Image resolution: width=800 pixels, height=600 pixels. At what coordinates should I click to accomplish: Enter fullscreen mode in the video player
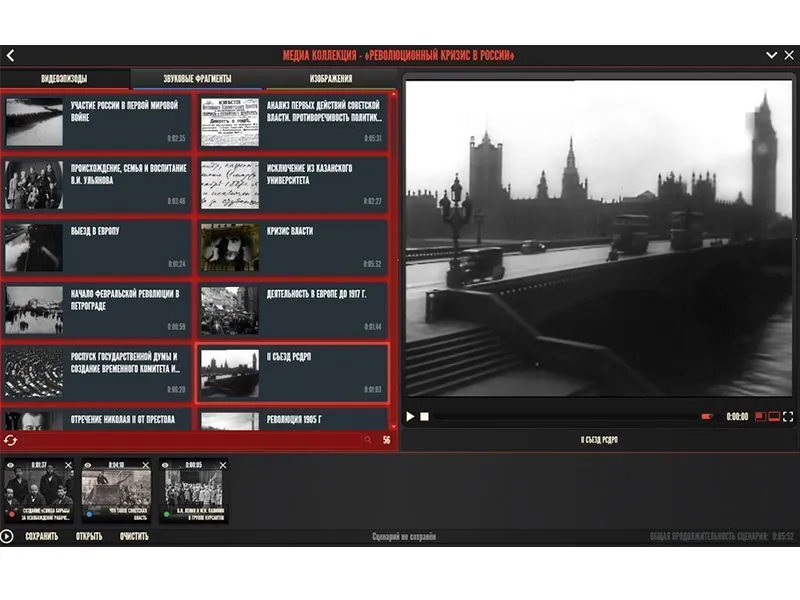coord(788,416)
